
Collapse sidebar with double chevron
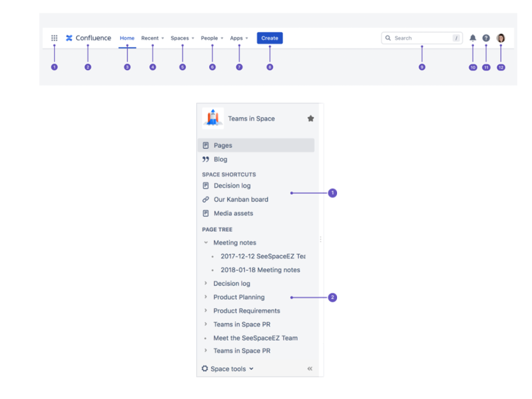coord(310,369)
